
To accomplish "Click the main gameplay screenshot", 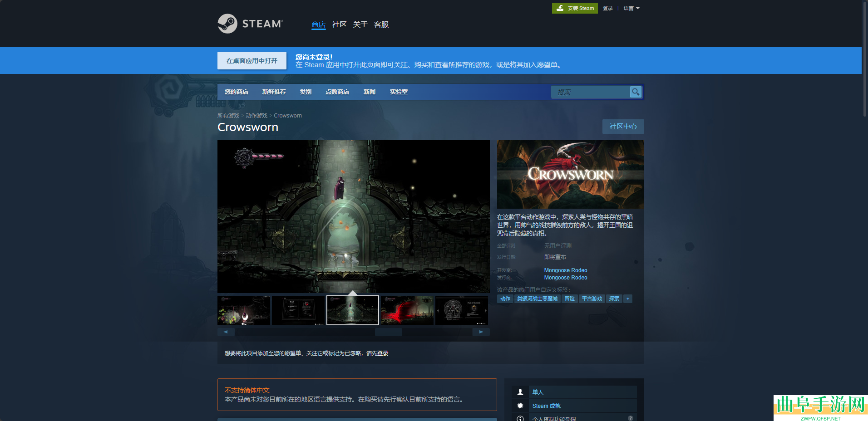I will tap(354, 216).
